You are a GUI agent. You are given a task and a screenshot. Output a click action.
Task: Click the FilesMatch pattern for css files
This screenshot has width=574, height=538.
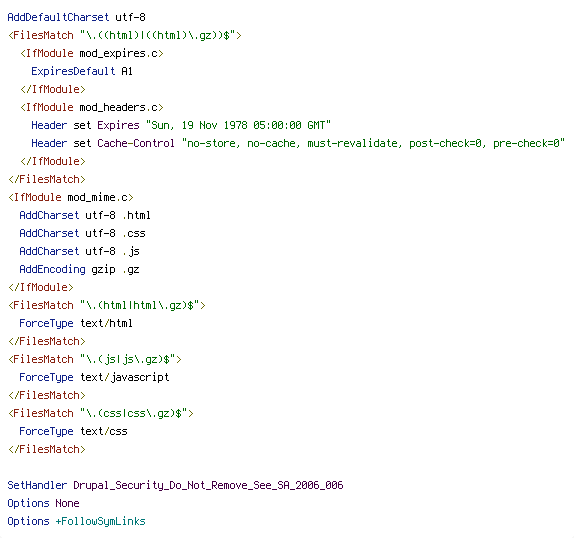133,413
